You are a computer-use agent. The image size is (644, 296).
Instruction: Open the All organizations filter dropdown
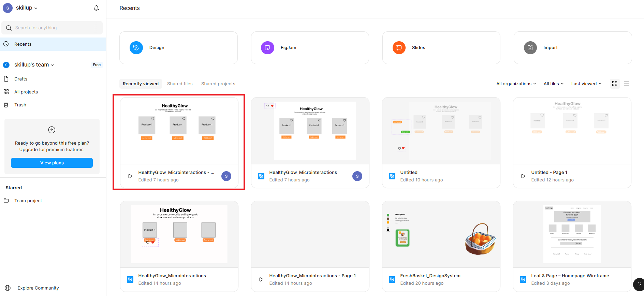(x=516, y=84)
